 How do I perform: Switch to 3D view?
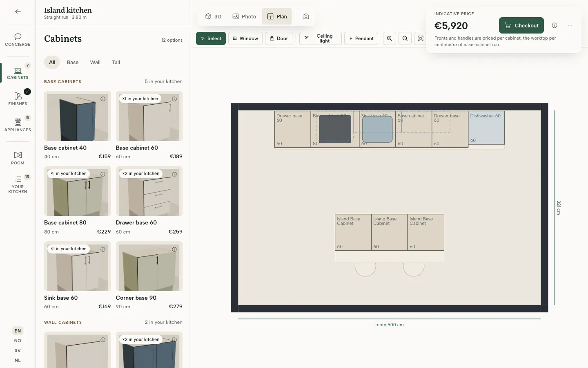pos(213,16)
